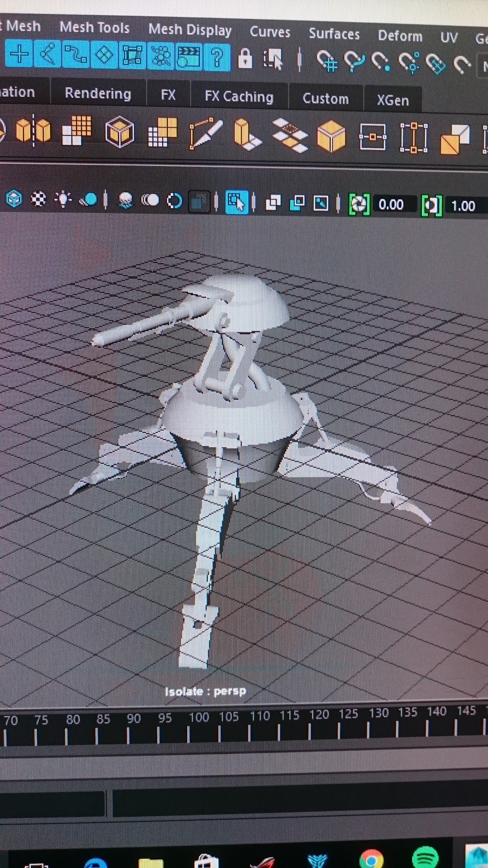Open the Mesh Display menu
The height and width of the screenshot is (868, 488).
190,29
